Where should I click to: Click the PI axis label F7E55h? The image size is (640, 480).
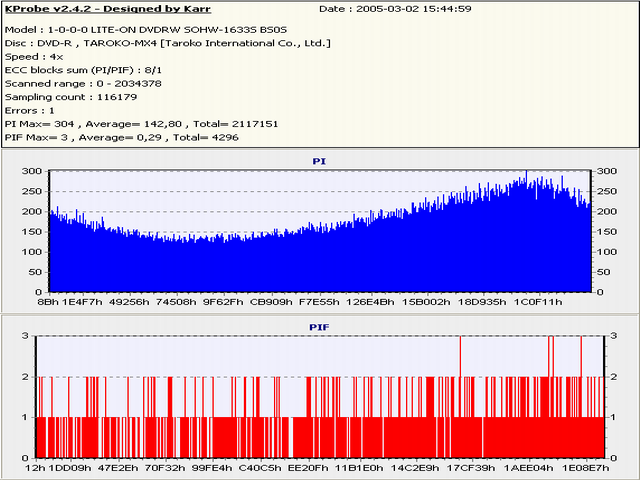click(319, 302)
